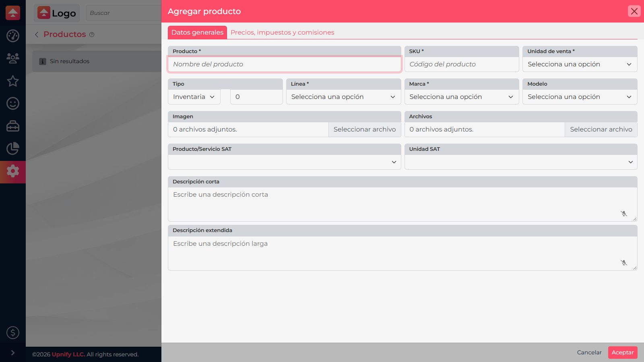Screen dimensions: 644x362
Task: Toggle microphone in Descripción corta field
Action: coord(624,214)
